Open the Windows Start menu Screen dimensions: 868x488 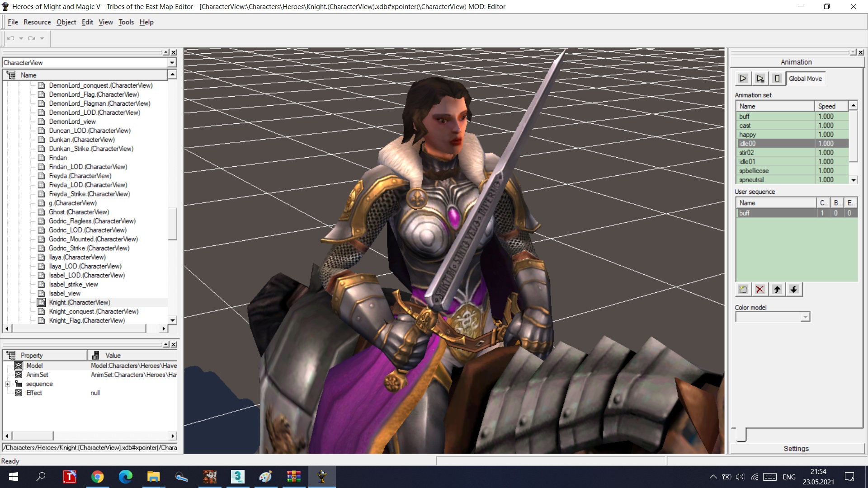coord(14,477)
